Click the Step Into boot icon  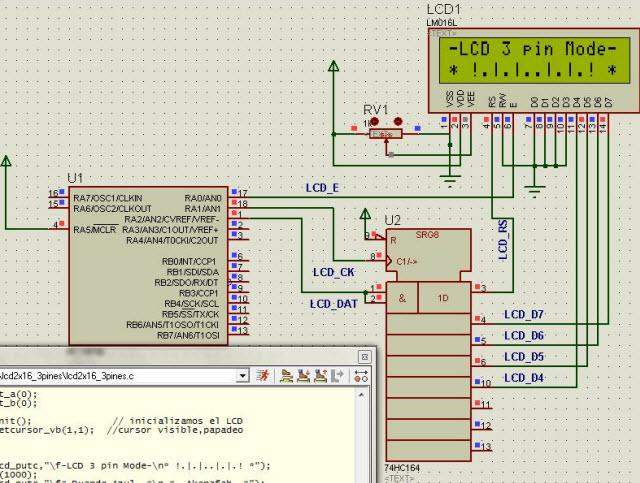tap(303, 376)
